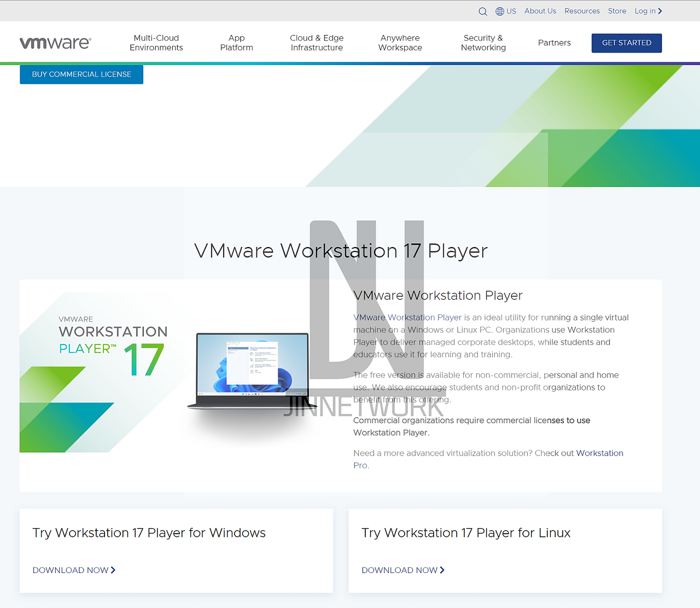Open the About Us link
This screenshot has height=608, width=700.
point(540,11)
